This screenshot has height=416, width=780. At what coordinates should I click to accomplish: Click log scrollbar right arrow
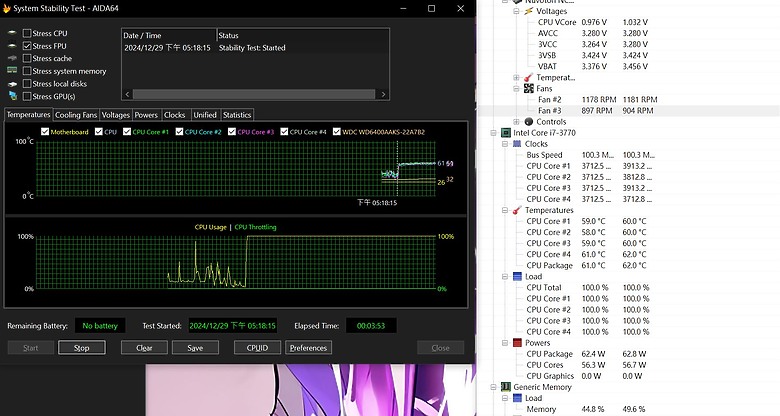(383, 94)
